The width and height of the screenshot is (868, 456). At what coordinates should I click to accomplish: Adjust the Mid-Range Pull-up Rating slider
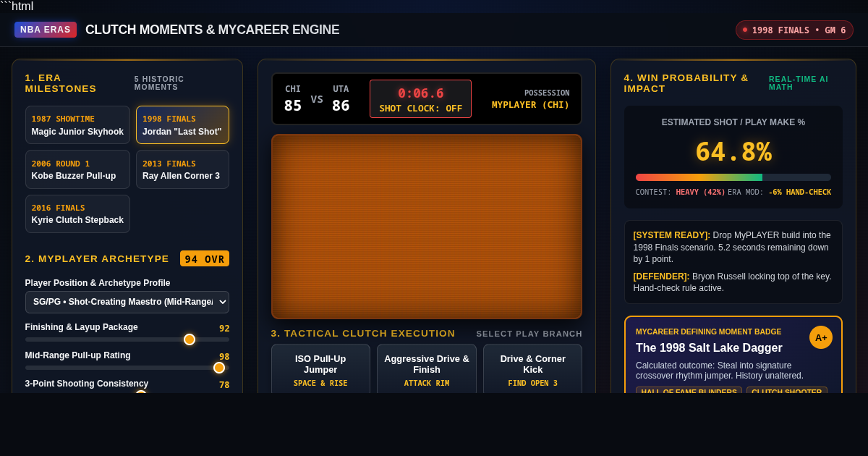pos(127,368)
